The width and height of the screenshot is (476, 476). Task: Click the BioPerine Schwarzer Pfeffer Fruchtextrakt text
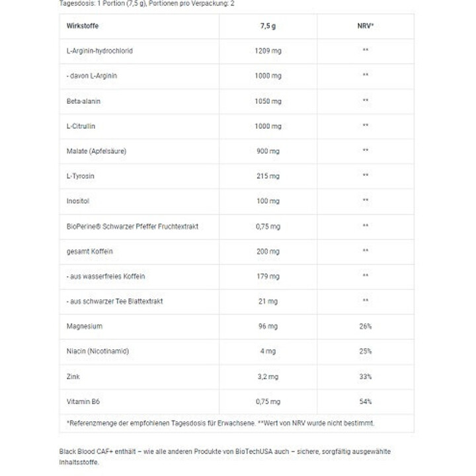[132, 227]
